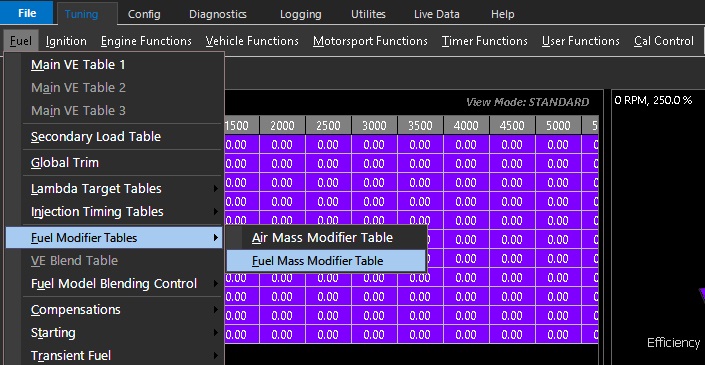705x365 pixels.
Task: Open the File menu
Action: [x=27, y=13]
